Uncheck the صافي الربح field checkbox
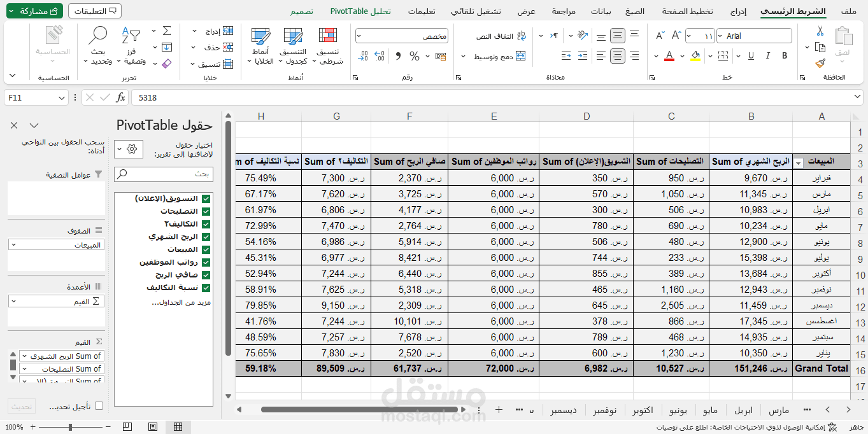 206,275
